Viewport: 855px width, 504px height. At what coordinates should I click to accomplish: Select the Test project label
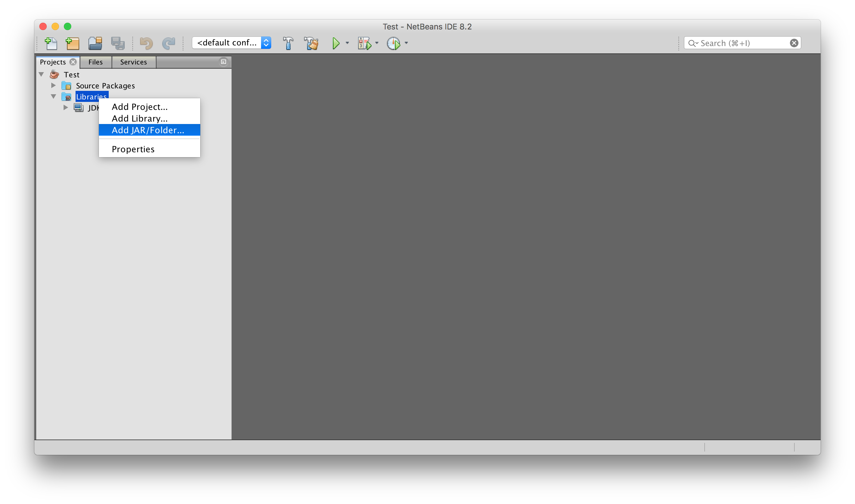(72, 75)
